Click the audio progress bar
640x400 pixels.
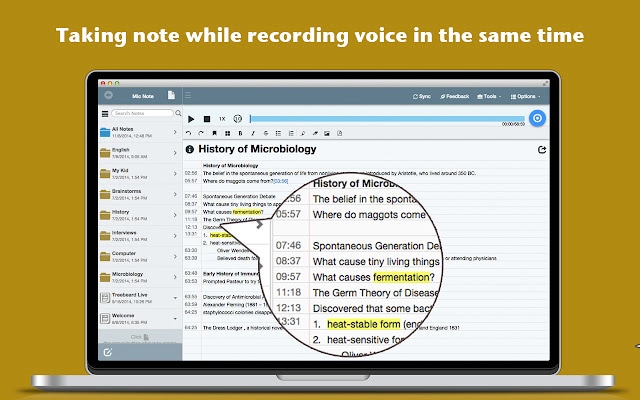click(387, 119)
